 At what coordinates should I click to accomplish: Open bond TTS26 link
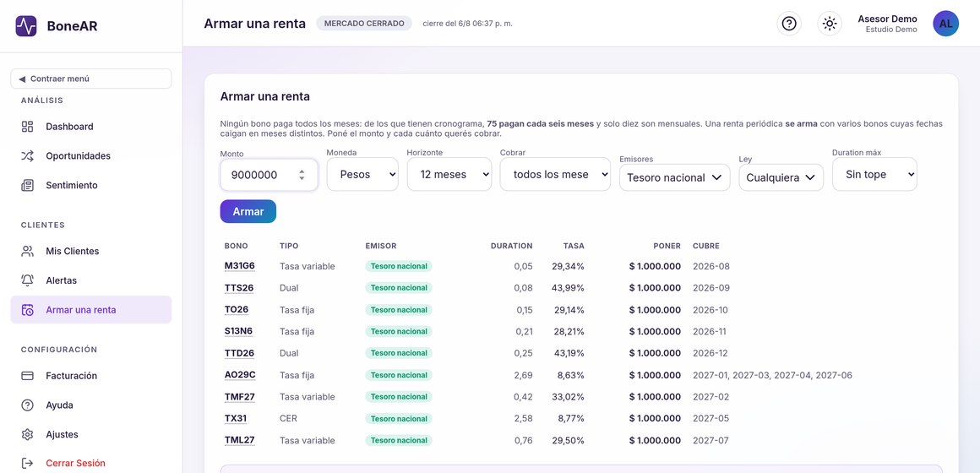239,288
